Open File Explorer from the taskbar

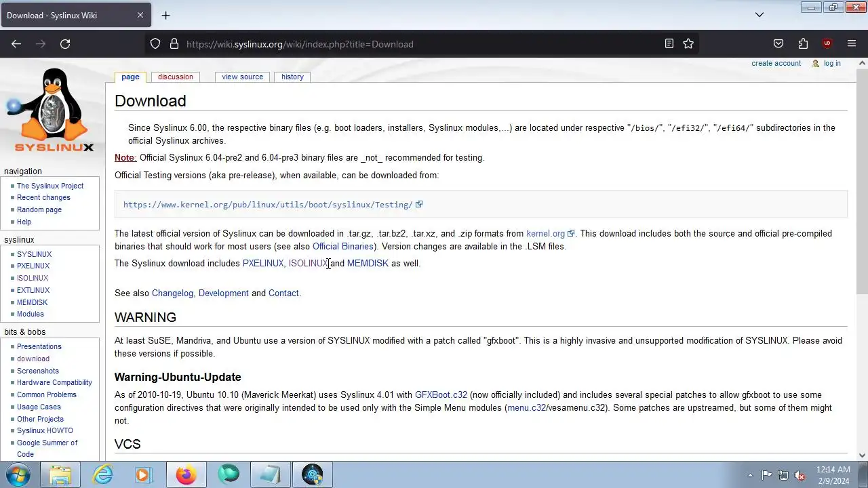point(60,474)
